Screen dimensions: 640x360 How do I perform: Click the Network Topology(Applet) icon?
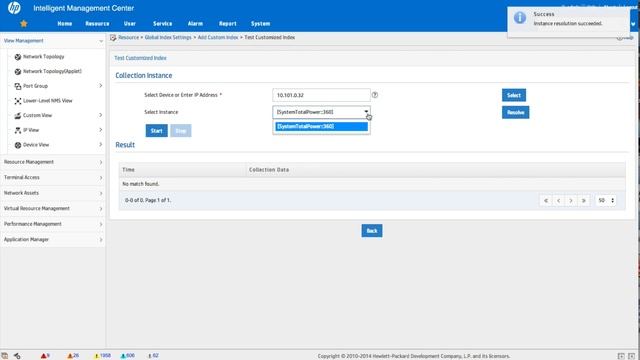point(18,71)
